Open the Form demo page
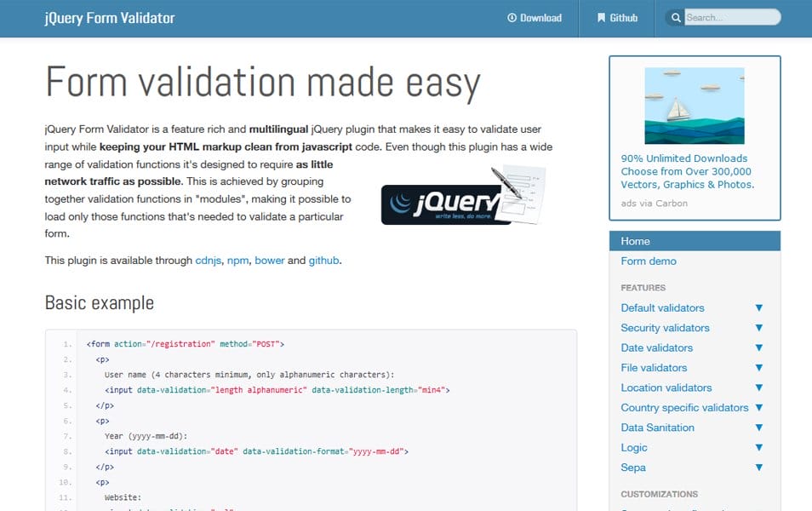 tap(646, 261)
